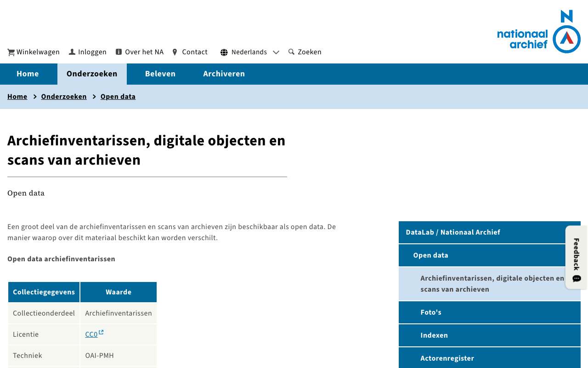The image size is (588, 368).
Task: Open the vertical Feedback tab
Action: click(x=577, y=257)
